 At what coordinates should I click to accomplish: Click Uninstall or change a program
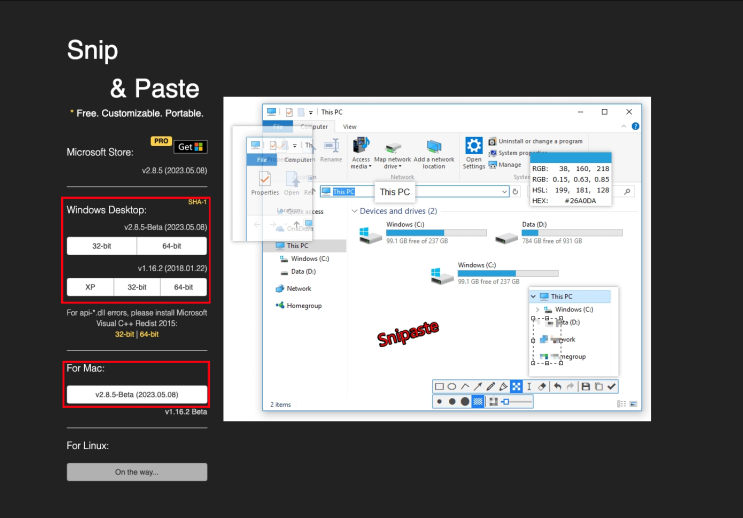535,141
